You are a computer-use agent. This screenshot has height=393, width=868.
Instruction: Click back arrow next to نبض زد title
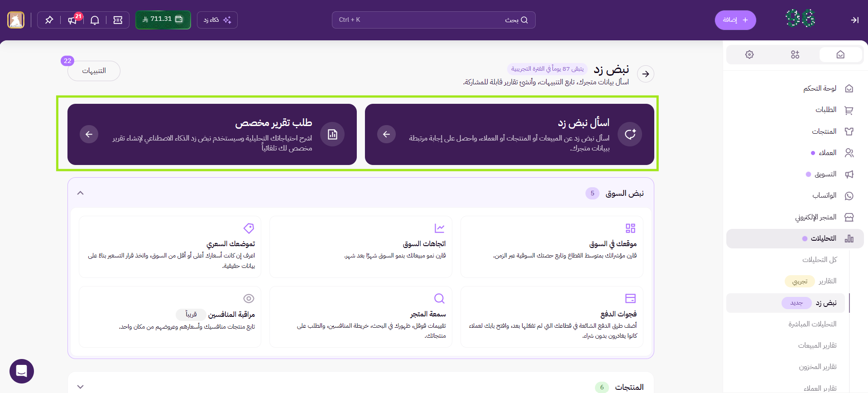click(646, 74)
